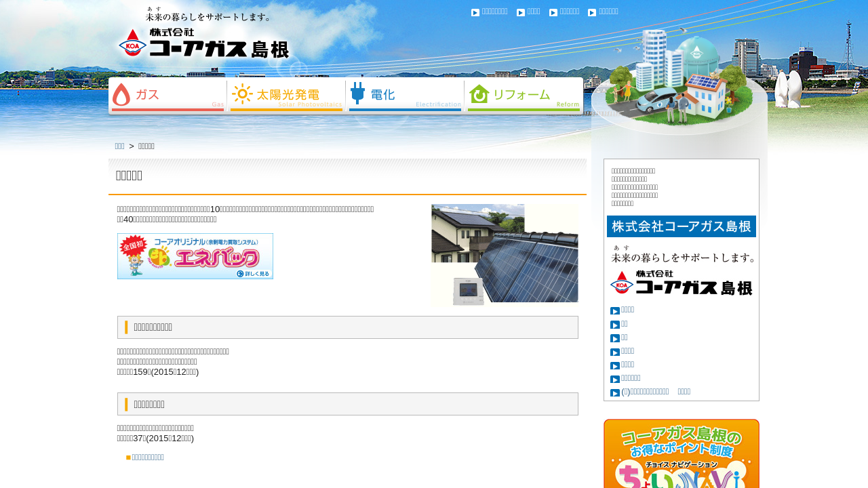Open the Solar Photovoltaics tab

pos(286,96)
